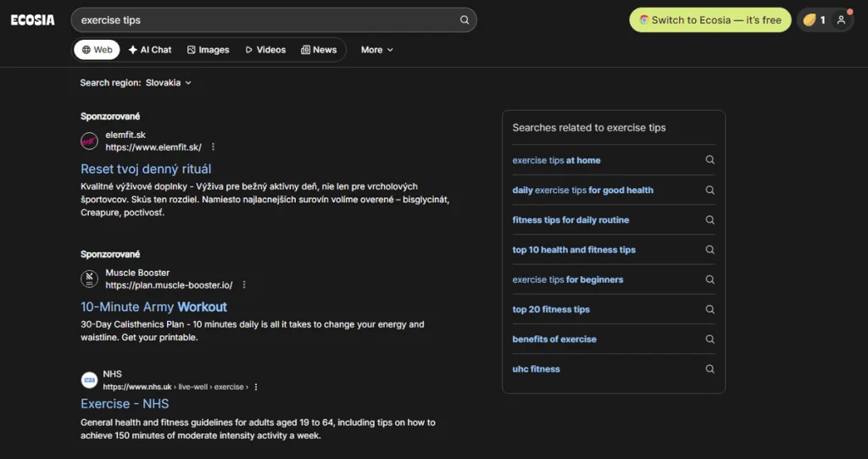Click the URL https://www.elemfit.sk/
The image size is (868, 459).
[153, 147]
